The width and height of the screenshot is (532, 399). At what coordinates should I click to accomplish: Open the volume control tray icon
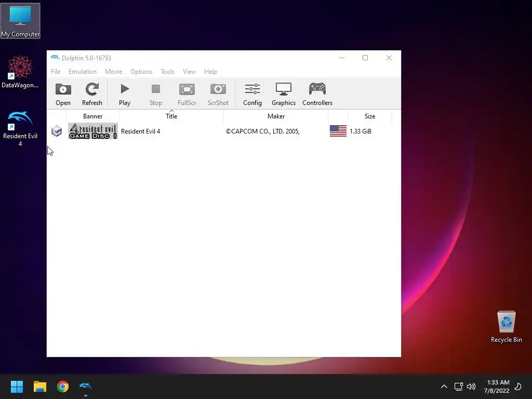coord(471,387)
